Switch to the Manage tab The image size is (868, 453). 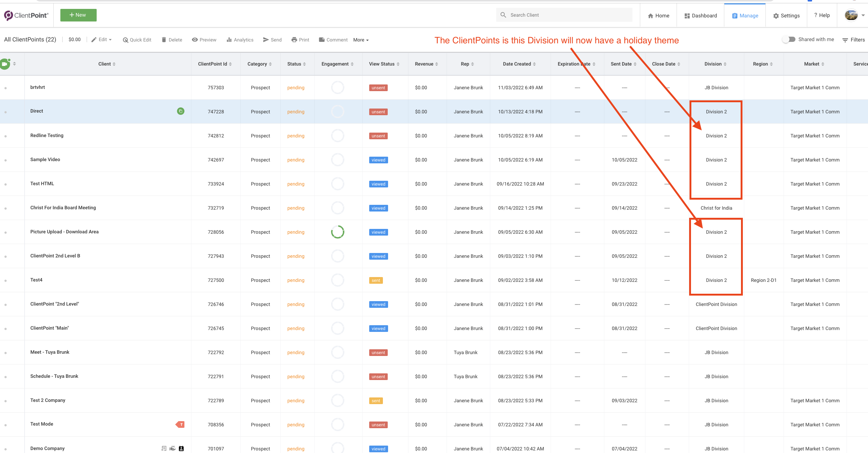tap(745, 16)
